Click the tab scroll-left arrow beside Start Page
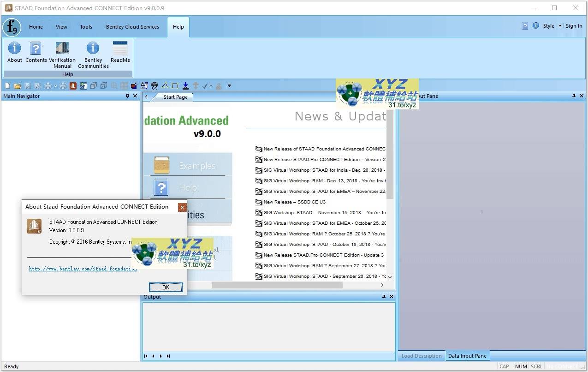This screenshot has height=372, width=588. tap(146, 97)
